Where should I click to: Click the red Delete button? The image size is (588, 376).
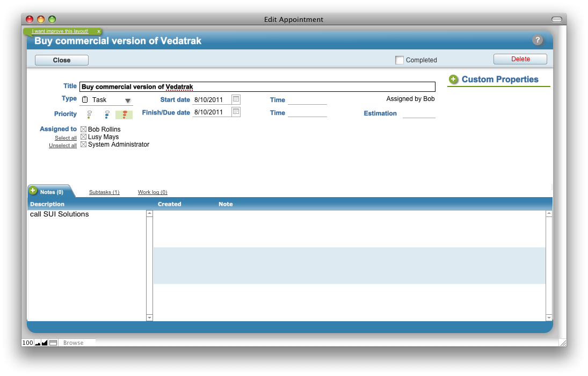pos(520,59)
